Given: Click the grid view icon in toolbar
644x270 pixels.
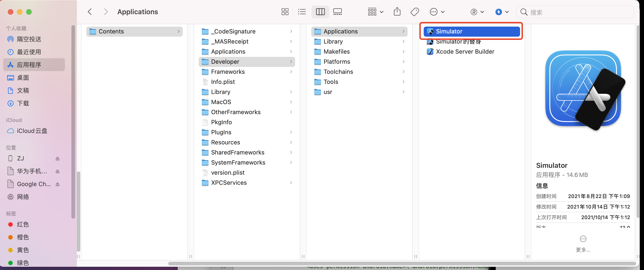Looking at the screenshot, I should [x=285, y=12].
